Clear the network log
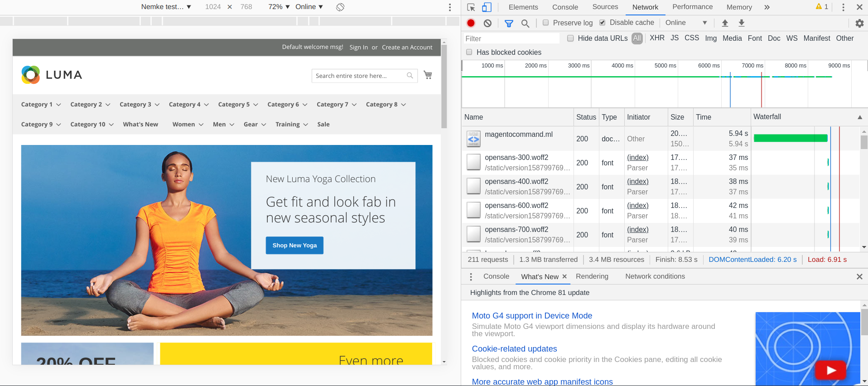This screenshot has width=868, height=386. tap(487, 23)
